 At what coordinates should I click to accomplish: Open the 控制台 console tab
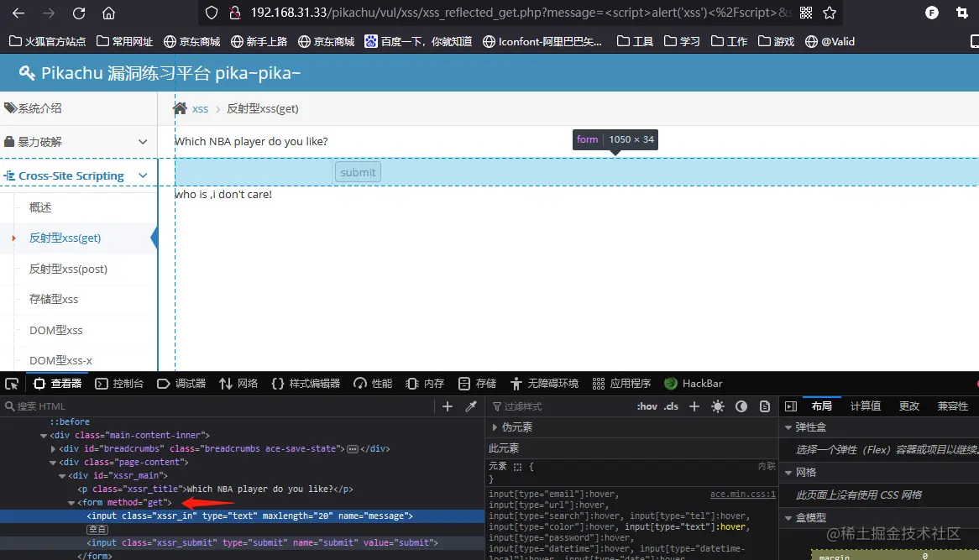tap(119, 384)
